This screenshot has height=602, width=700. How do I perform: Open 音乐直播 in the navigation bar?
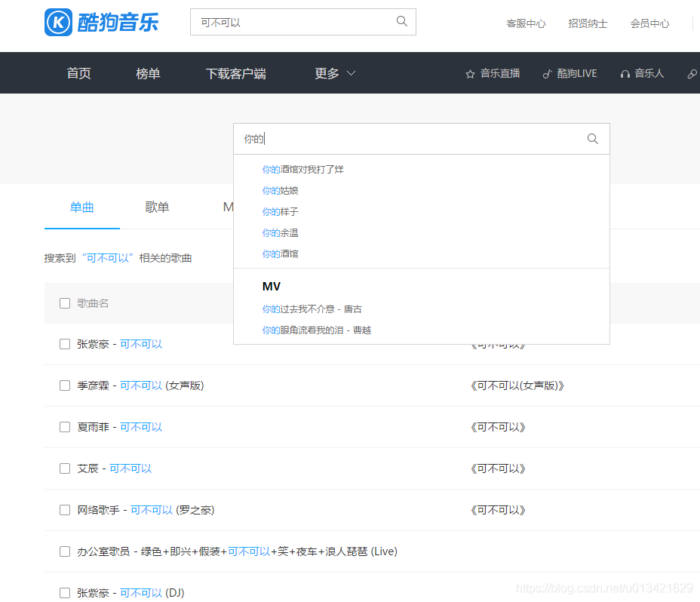click(500, 73)
